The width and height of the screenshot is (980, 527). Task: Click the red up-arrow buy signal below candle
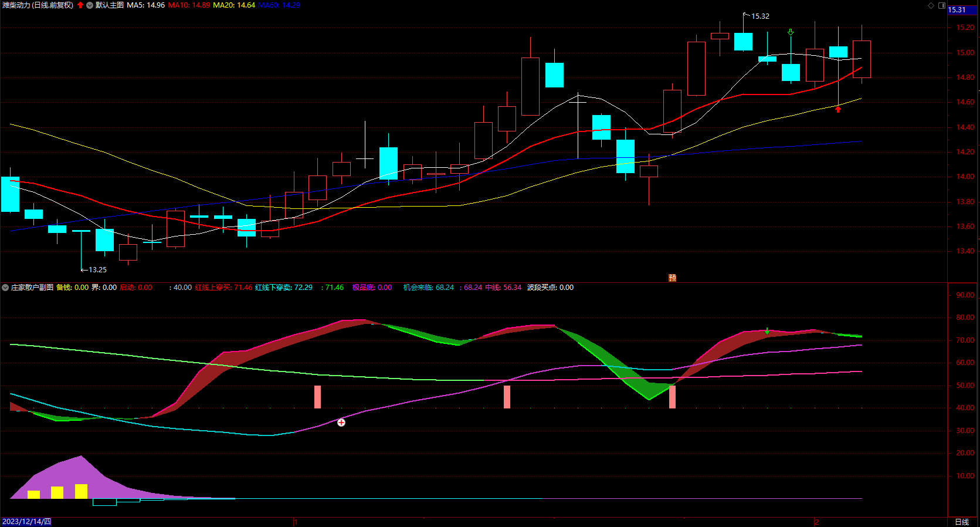coord(838,109)
